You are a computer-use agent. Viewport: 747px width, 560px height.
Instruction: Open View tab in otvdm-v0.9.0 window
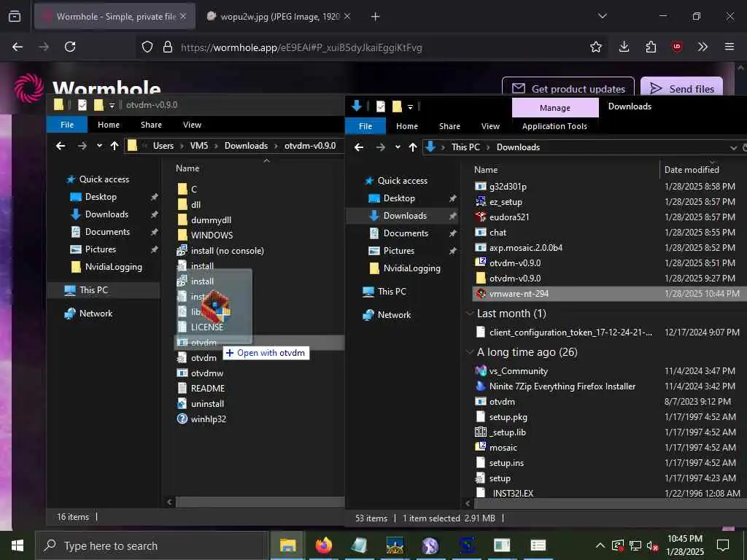[192, 125]
